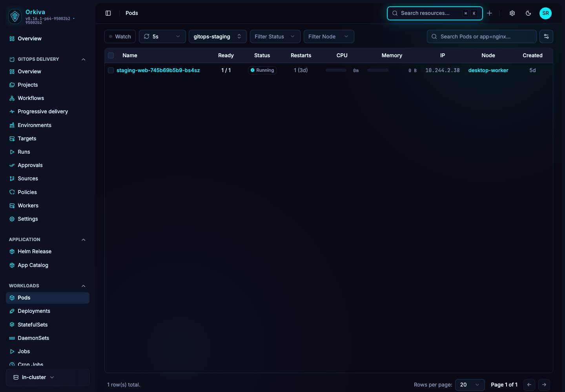Image resolution: width=565 pixels, height=392 pixels.
Task: Click the CPU usage bar
Action: coord(336,71)
